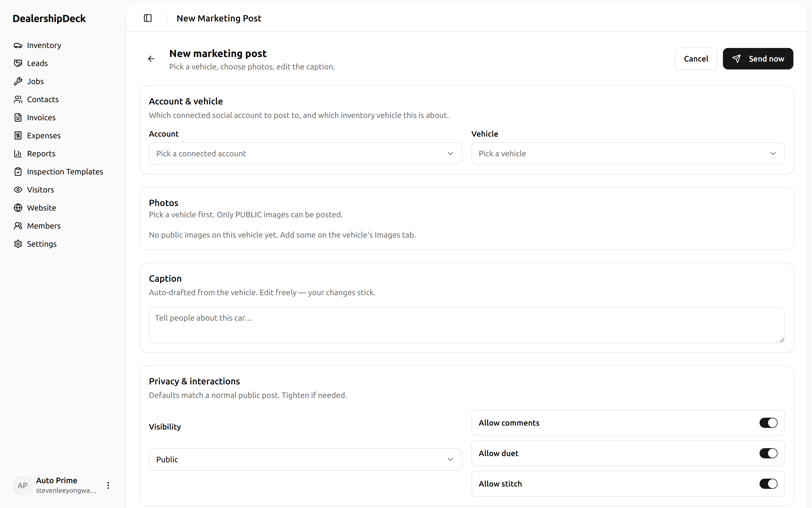Image resolution: width=812 pixels, height=508 pixels.
Task: Click the Contacts people icon
Action: (x=18, y=99)
